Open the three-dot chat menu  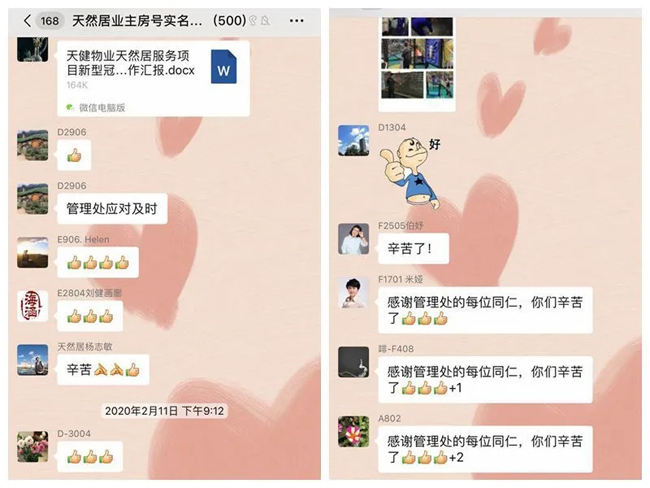coord(296,20)
